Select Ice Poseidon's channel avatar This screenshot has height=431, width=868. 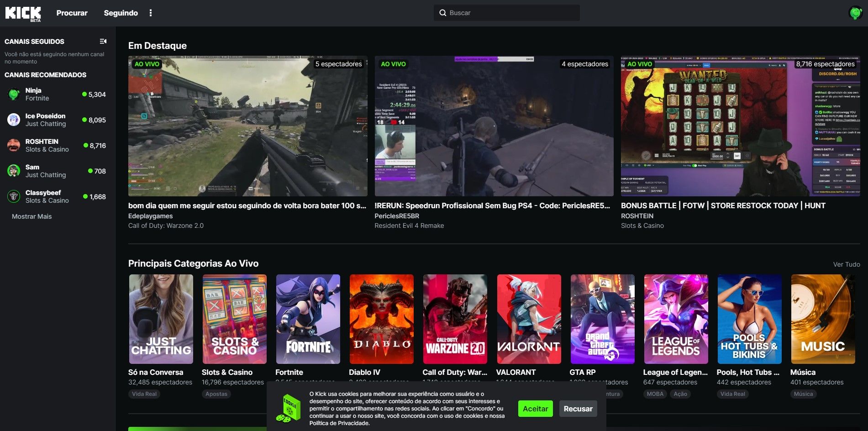(x=14, y=120)
